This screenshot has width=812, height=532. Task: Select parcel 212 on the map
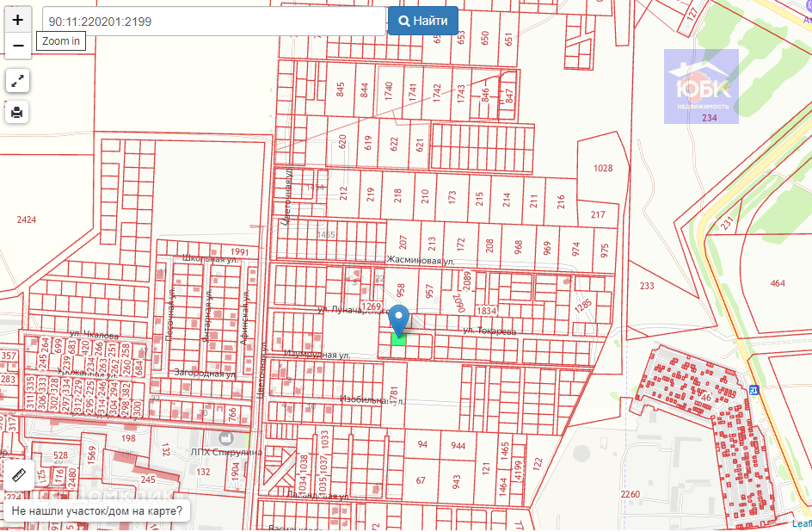(343, 194)
